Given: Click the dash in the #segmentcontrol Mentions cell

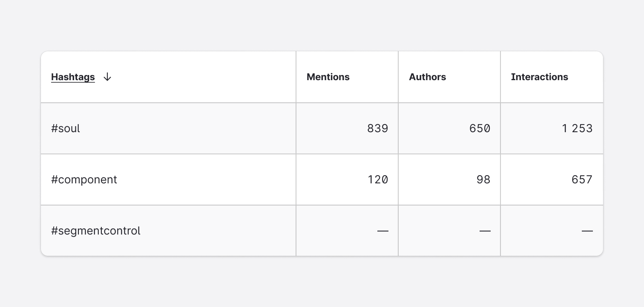Looking at the screenshot, I should (x=383, y=231).
